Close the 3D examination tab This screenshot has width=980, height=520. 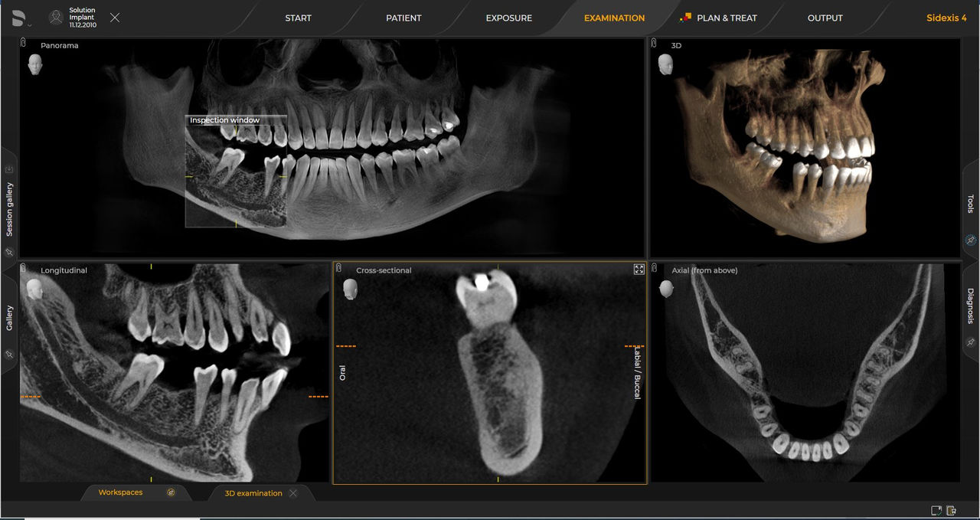293,493
